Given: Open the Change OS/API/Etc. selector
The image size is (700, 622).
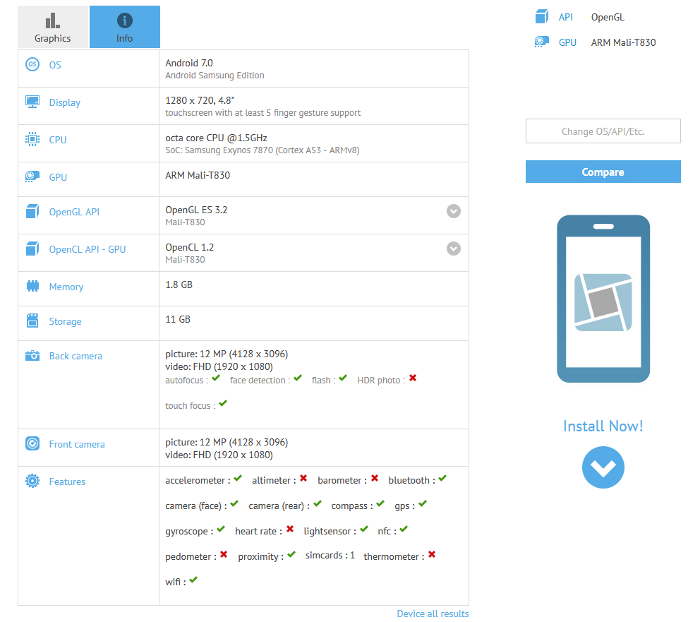Looking at the screenshot, I should point(602,131).
